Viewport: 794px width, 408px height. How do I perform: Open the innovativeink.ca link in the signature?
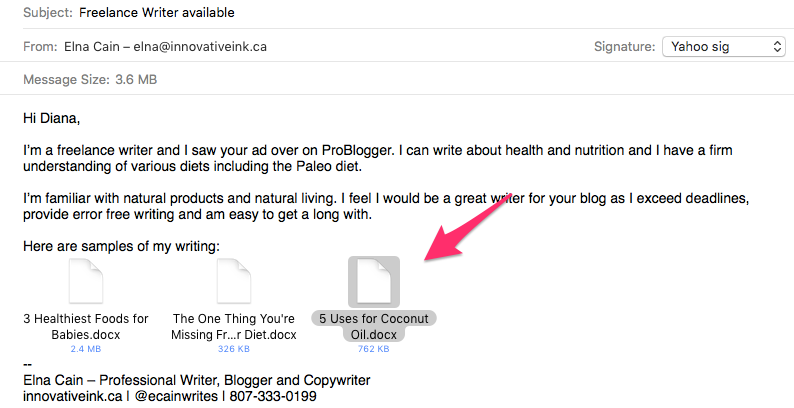pos(66,397)
